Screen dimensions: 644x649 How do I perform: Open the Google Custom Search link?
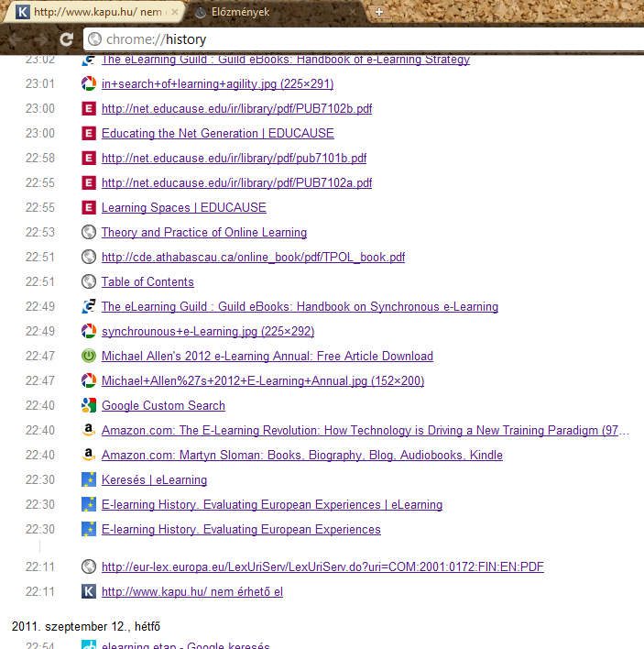[163, 405]
